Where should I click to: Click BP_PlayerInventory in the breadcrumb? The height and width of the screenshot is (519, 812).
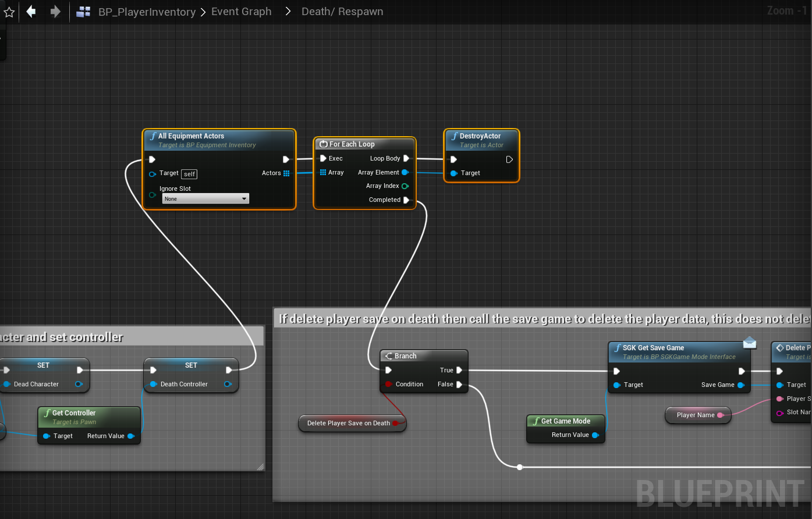click(x=147, y=12)
